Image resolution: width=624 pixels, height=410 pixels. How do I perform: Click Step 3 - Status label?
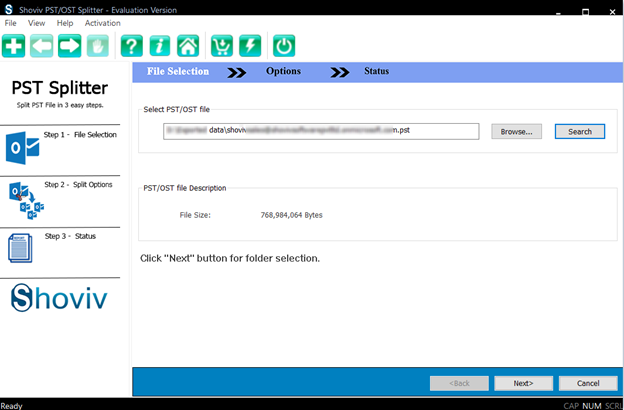coord(70,236)
